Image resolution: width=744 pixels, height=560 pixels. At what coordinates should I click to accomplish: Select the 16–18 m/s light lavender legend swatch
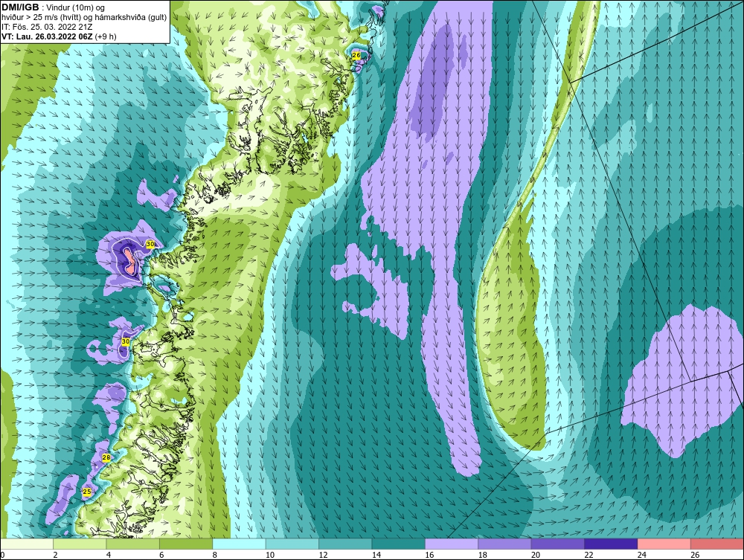(x=452, y=544)
